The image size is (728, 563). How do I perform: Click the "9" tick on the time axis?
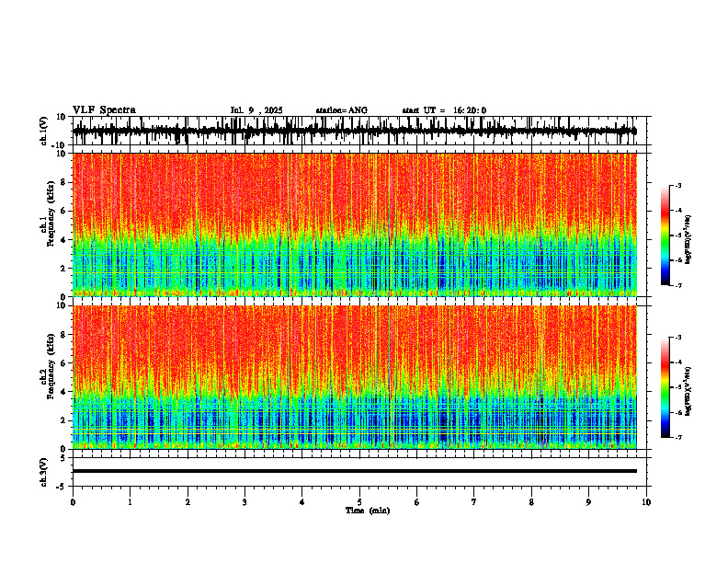coord(588,502)
